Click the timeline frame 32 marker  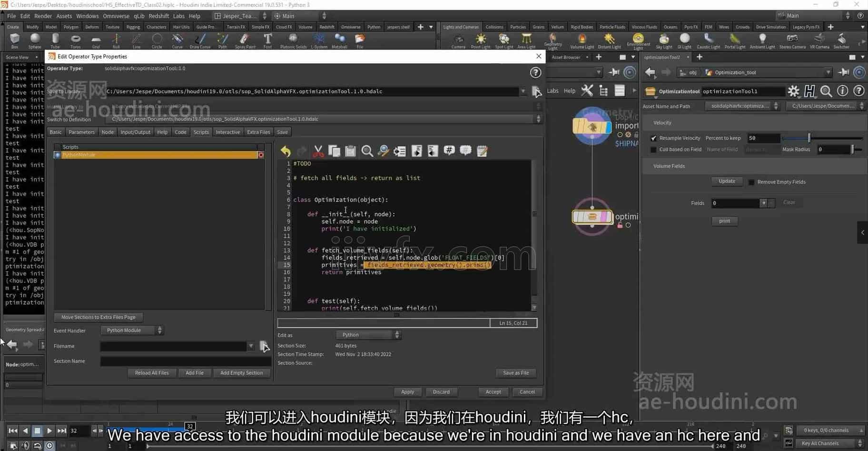click(190, 426)
